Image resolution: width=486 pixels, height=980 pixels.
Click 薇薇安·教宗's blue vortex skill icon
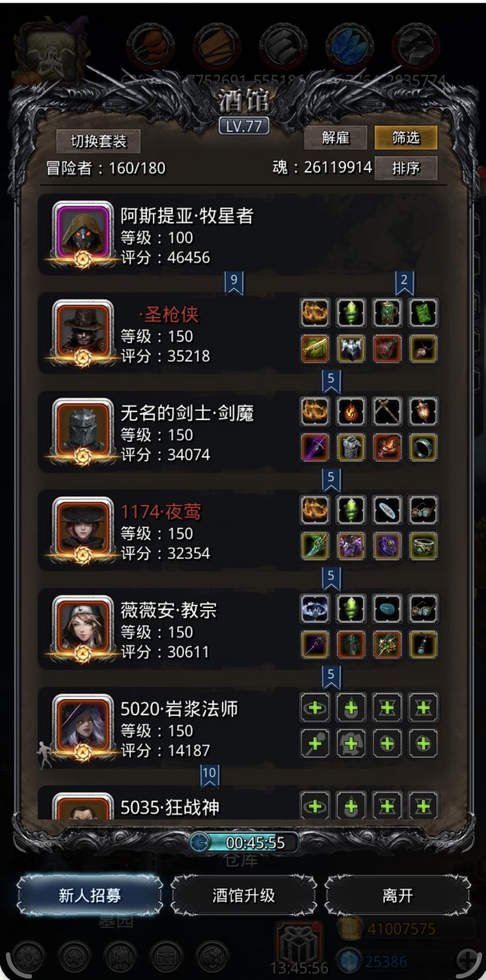tap(315, 609)
